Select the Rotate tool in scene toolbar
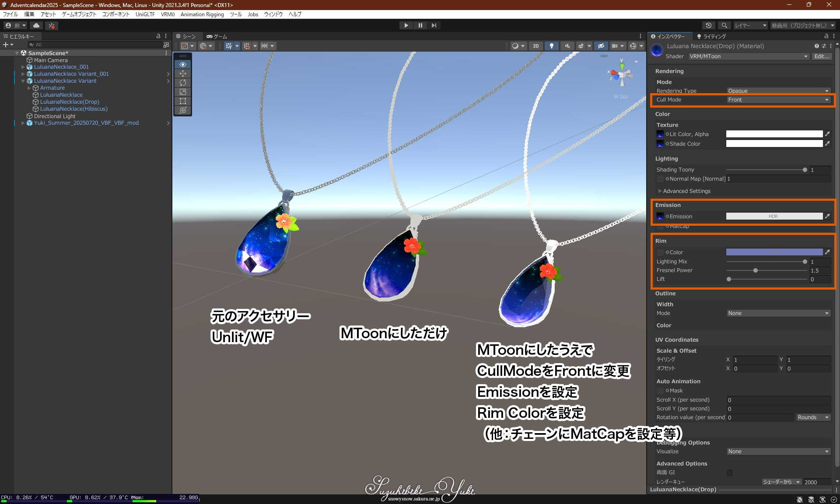The image size is (840, 504). [183, 83]
